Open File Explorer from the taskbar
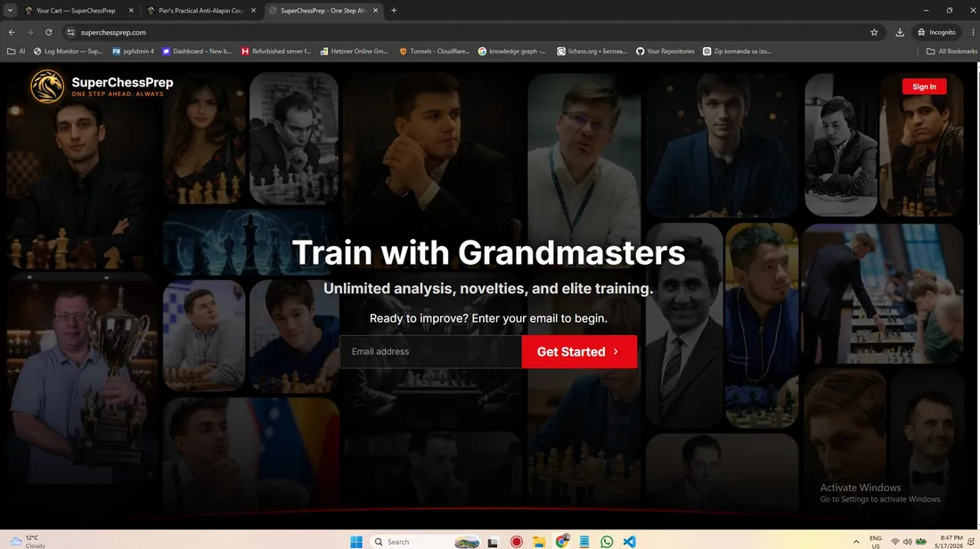Viewport: 980px width, 549px height. click(x=539, y=542)
